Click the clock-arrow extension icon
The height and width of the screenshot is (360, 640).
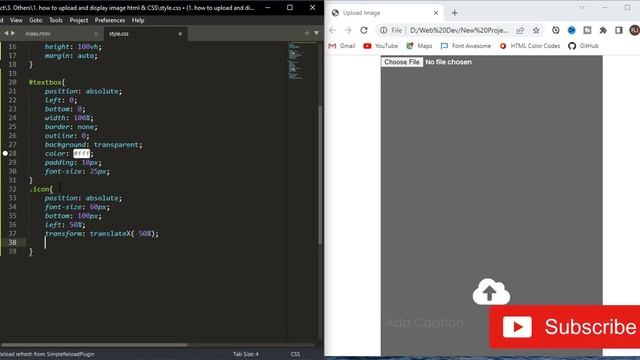[556, 30]
